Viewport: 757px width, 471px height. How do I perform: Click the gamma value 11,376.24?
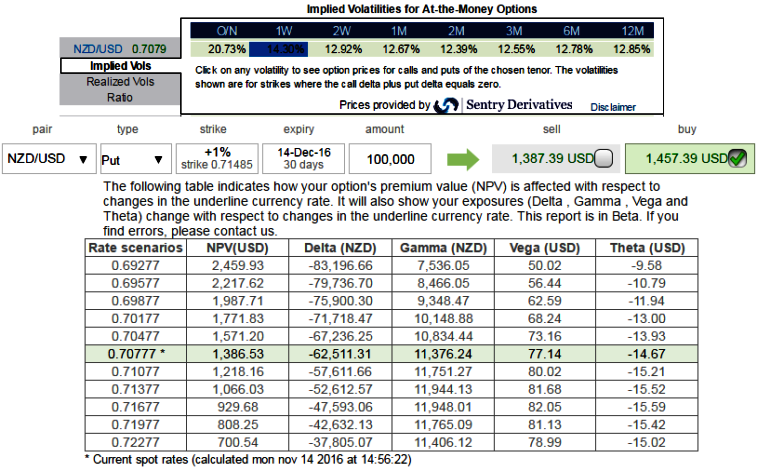pos(443,354)
